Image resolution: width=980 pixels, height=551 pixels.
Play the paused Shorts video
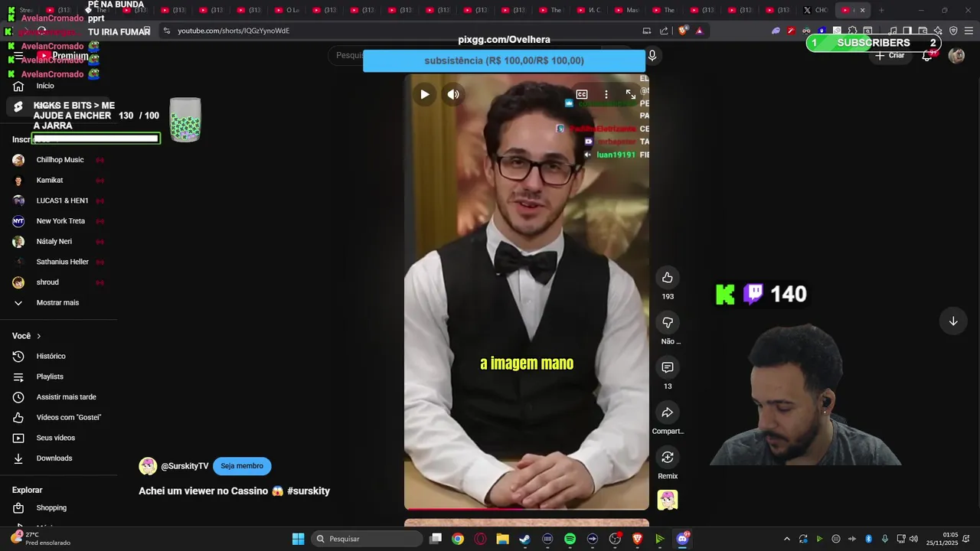coord(424,94)
